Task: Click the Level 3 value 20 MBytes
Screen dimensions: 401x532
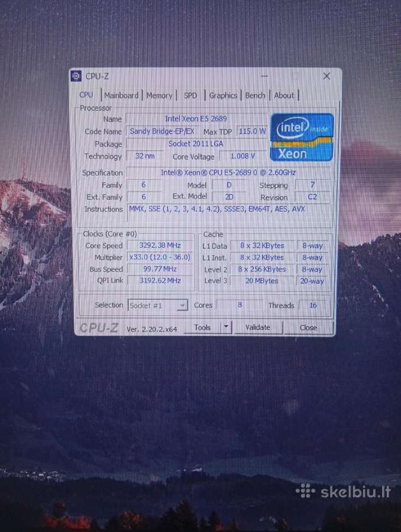Action: [262, 281]
